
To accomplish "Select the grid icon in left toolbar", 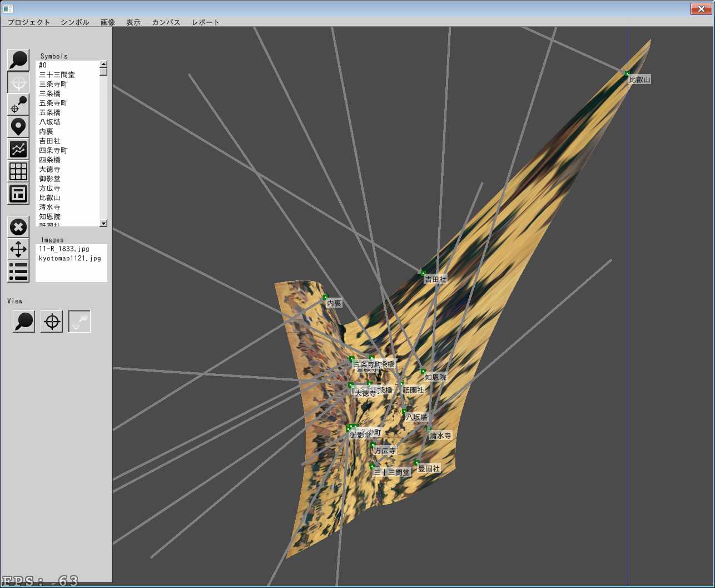I will (x=18, y=171).
